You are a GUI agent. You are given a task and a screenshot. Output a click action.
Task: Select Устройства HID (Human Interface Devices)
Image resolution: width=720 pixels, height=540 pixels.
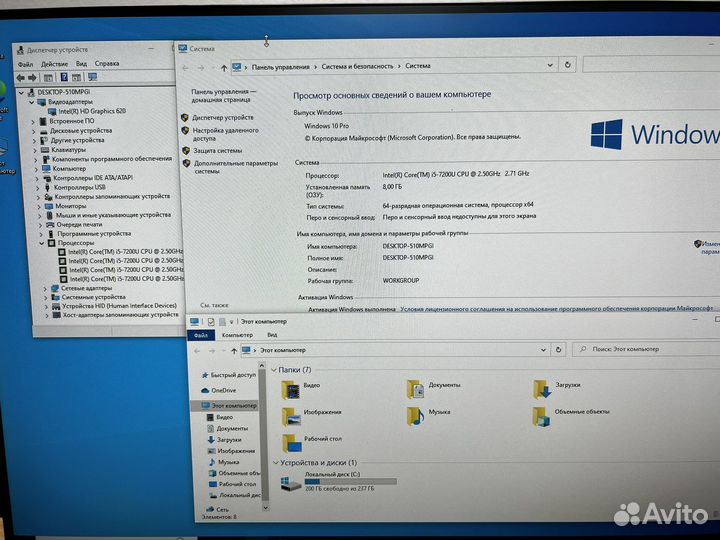tap(119, 306)
